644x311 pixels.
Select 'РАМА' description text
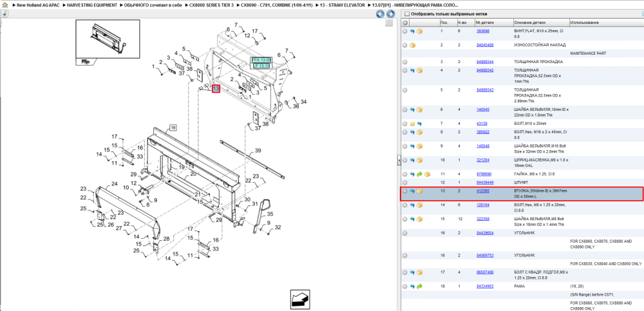(520, 287)
